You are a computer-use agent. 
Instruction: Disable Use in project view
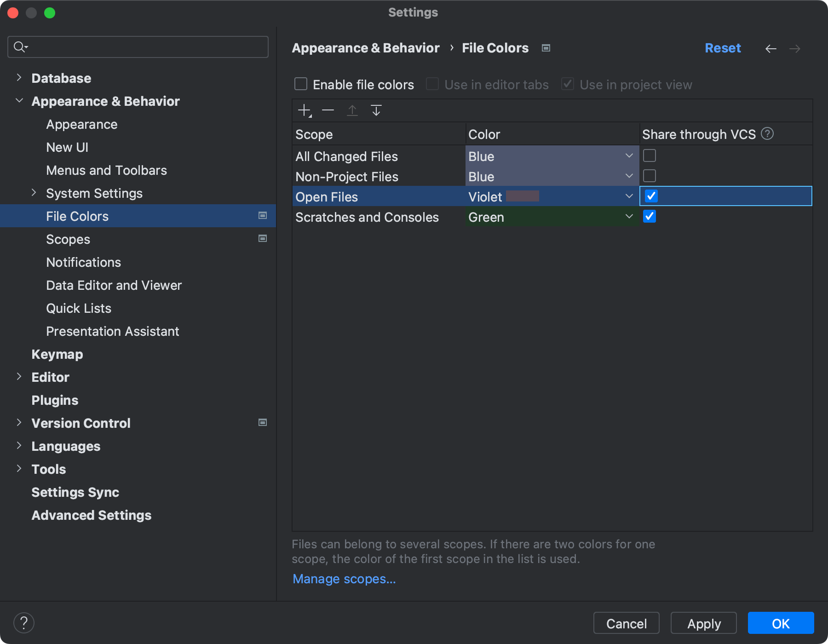[x=567, y=84]
